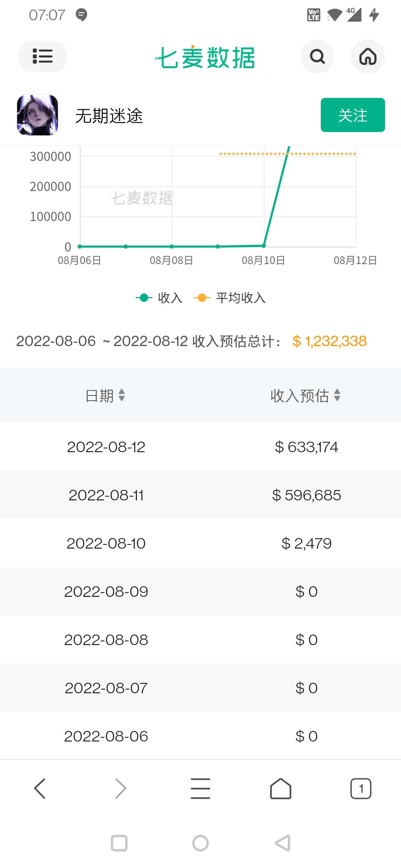This screenshot has height=868, width=401.
Task: Go back with browser back arrow
Action: click(40, 788)
